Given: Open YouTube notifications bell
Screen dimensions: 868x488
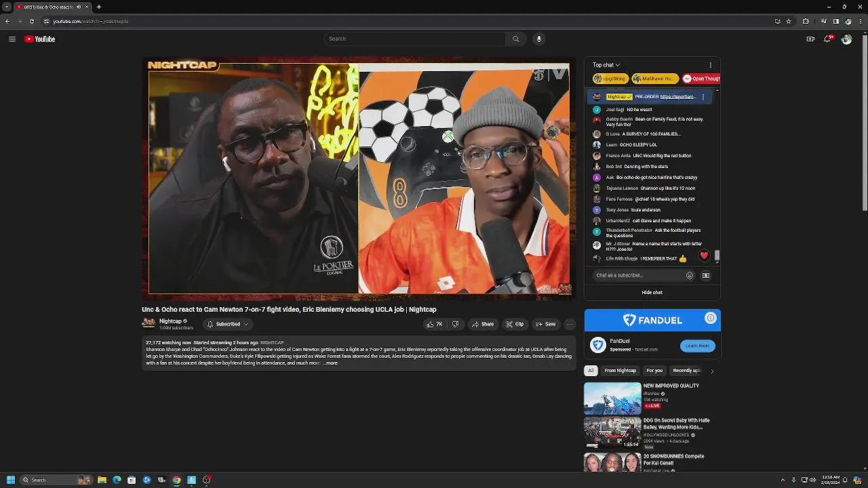Looking at the screenshot, I should point(827,39).
